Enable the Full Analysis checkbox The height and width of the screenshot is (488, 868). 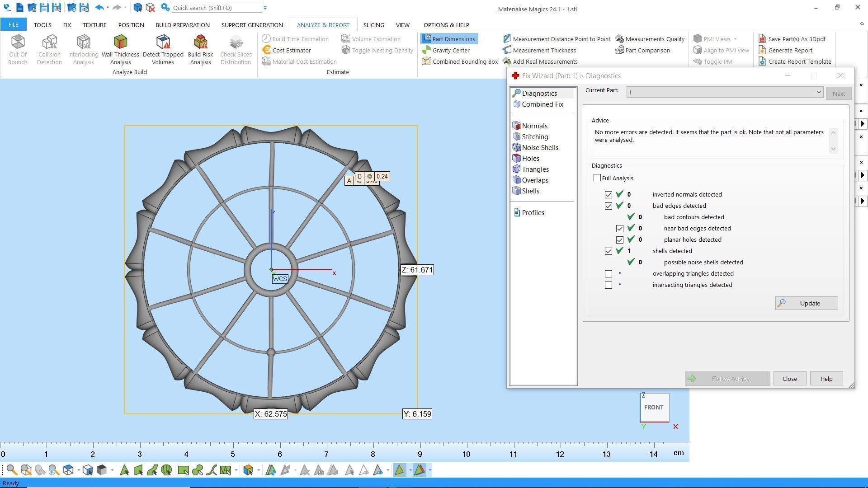click(597, 178)
